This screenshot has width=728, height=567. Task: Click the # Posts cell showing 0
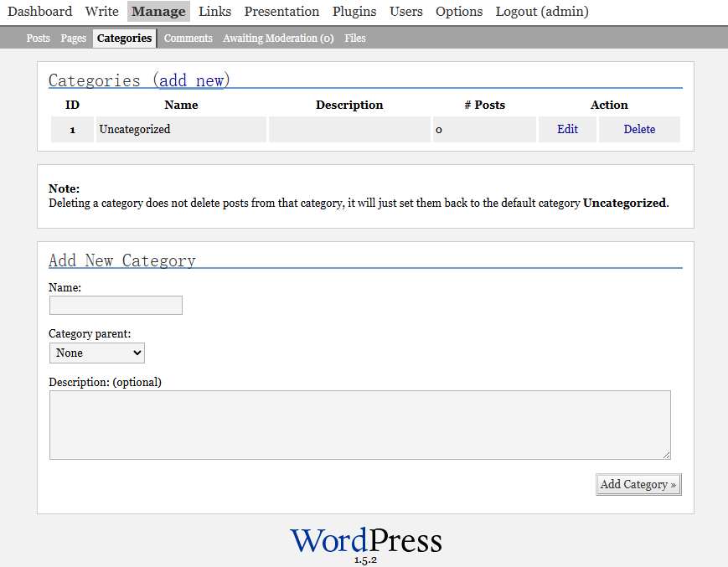point(484,129)
